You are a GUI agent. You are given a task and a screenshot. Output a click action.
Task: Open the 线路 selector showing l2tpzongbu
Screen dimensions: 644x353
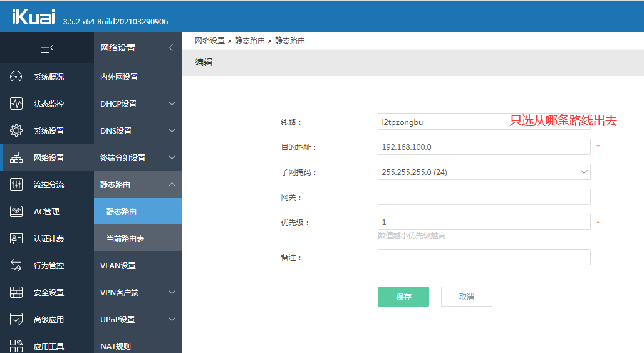pyautogui.click(x=484, y=122)
